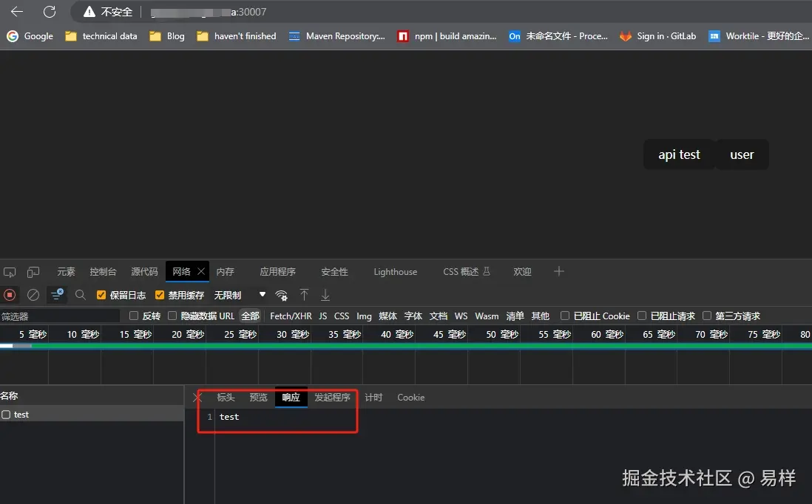812x504 pixels.
Task: Focus the 筛选器 filter input field
Action: tap(60, 316)
